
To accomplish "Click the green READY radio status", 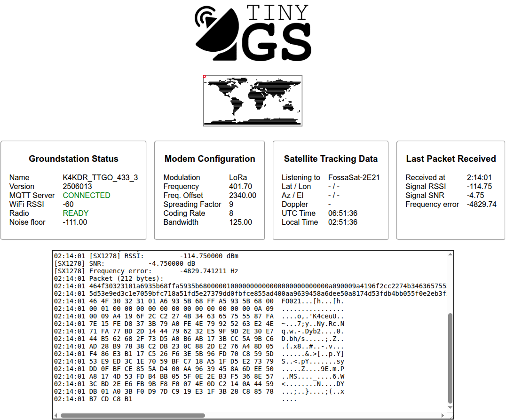I will tap(76, 213).
